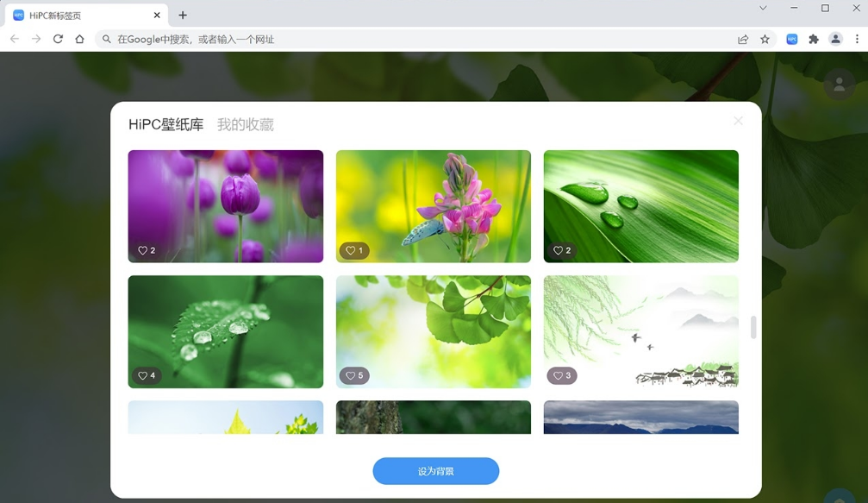
Task: Click the bookmark star icon
Action: tap(765, 39)
